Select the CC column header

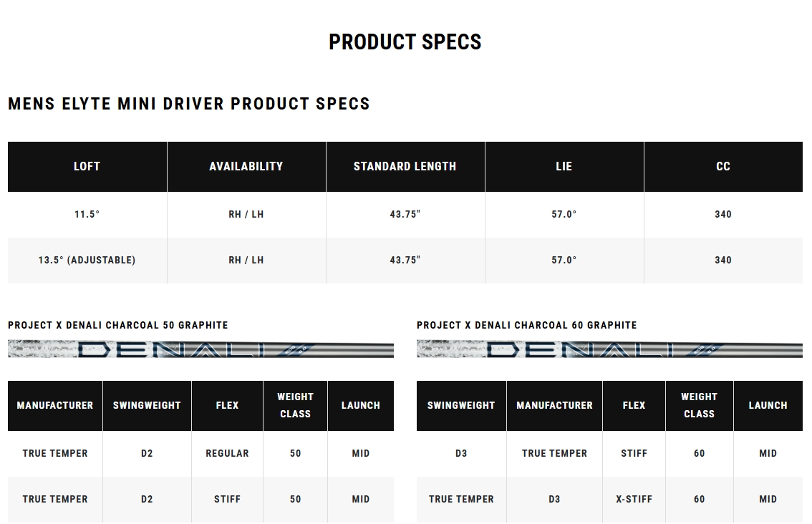click(723, 166)
